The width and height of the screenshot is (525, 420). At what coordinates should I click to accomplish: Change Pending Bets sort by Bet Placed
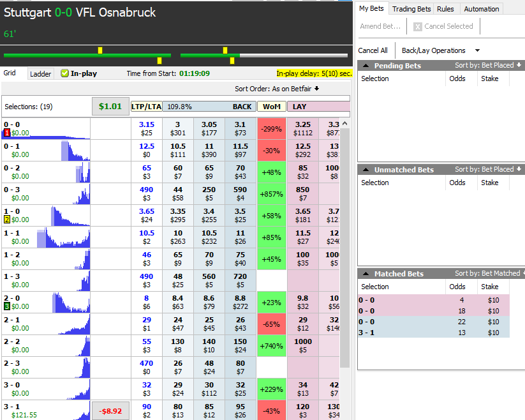click(x=488, y=65)
